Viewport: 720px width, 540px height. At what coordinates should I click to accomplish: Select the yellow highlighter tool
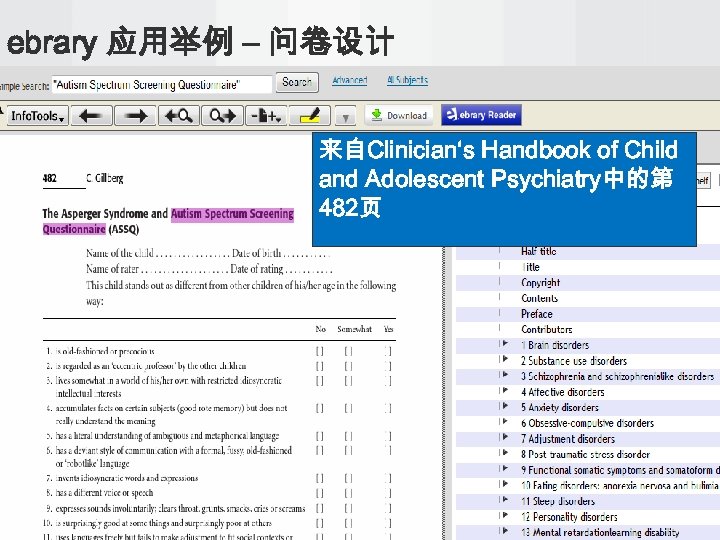pyautogui.click(x=309, y=116)
